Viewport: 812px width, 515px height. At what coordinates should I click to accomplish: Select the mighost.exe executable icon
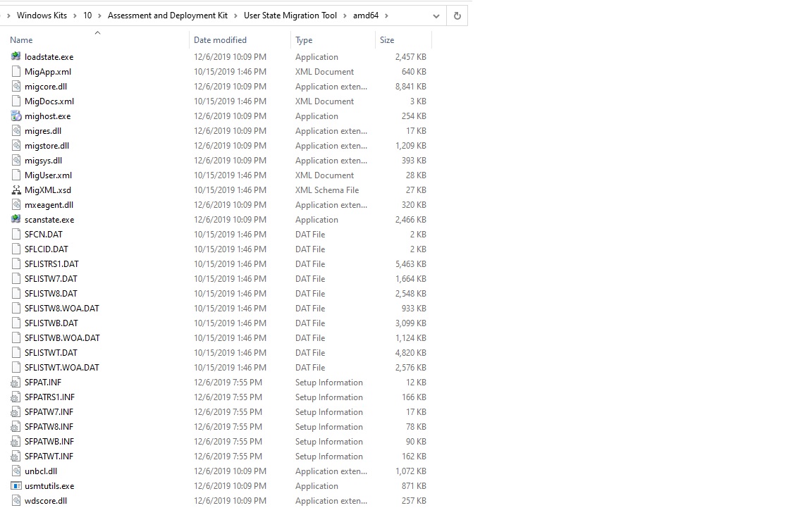[x=16, y=116]
